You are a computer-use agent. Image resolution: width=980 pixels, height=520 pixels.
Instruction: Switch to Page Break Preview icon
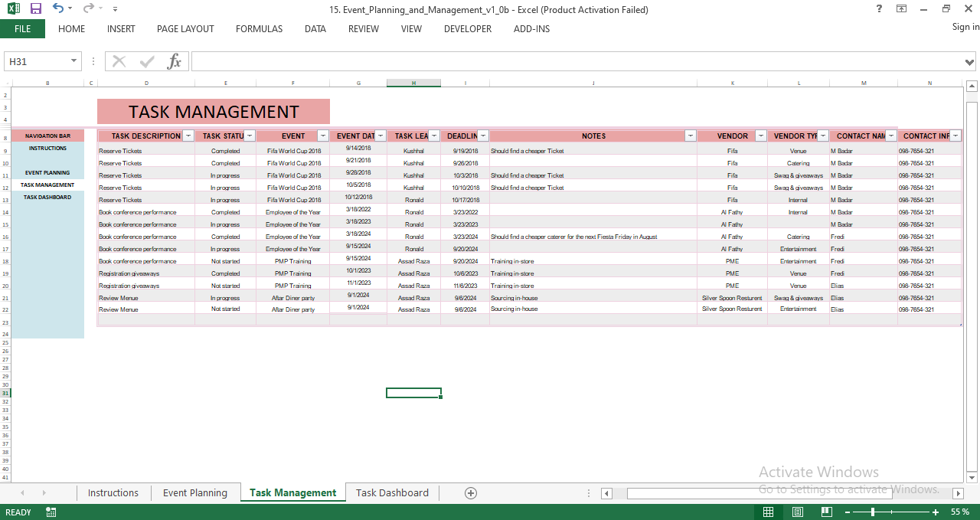826,512
